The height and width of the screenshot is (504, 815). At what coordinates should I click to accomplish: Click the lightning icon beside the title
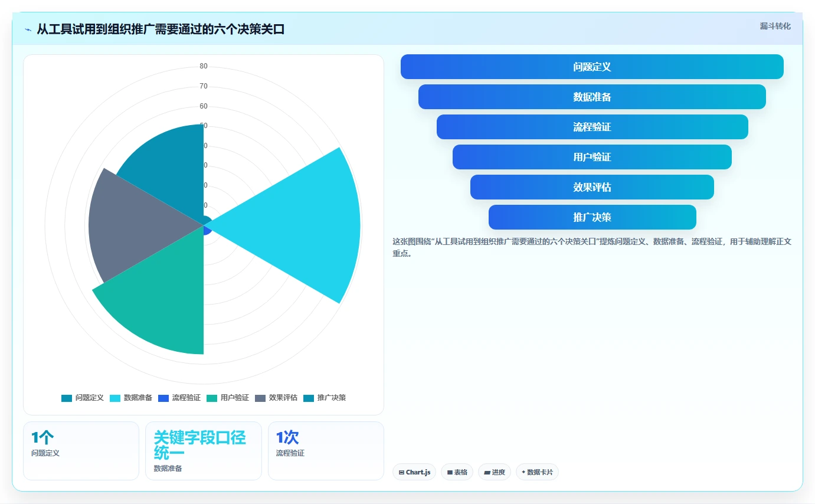tap(28, 30)
